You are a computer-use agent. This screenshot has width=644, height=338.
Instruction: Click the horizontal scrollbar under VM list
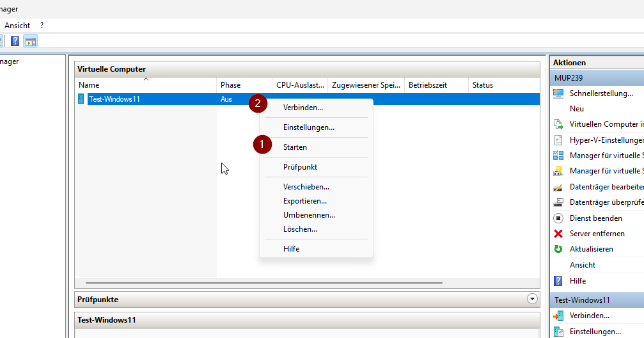263,282
